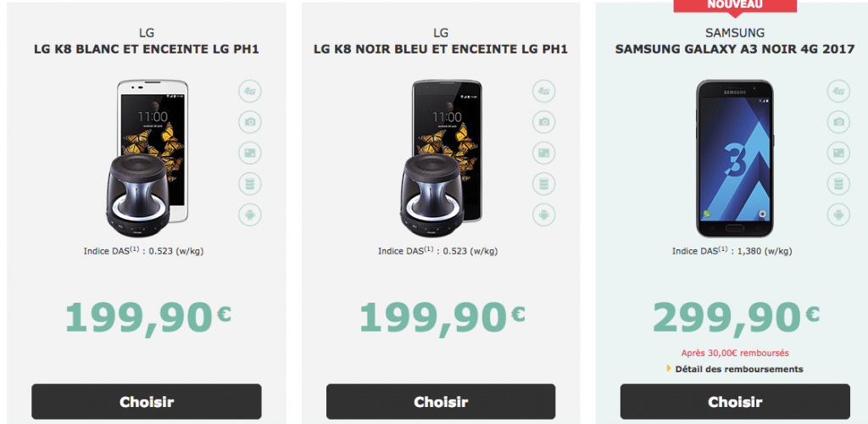Click the camera icon on the LG K8 Blanc card
The height and width of the screenshot is (424, 868).
click(x=251, y=121)
